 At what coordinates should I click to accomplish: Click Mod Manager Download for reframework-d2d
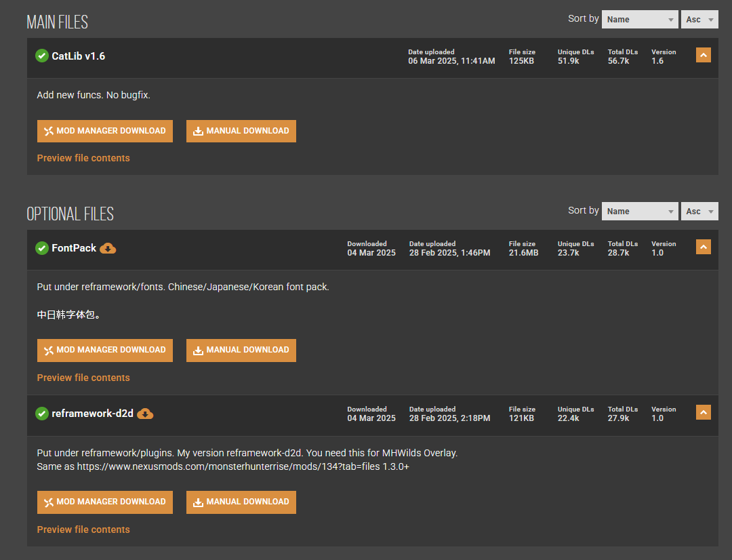(x=105, y=502)
